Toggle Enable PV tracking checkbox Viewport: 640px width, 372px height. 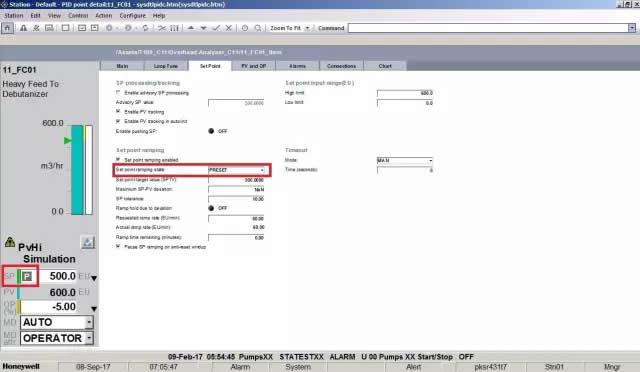coord(118,111)
